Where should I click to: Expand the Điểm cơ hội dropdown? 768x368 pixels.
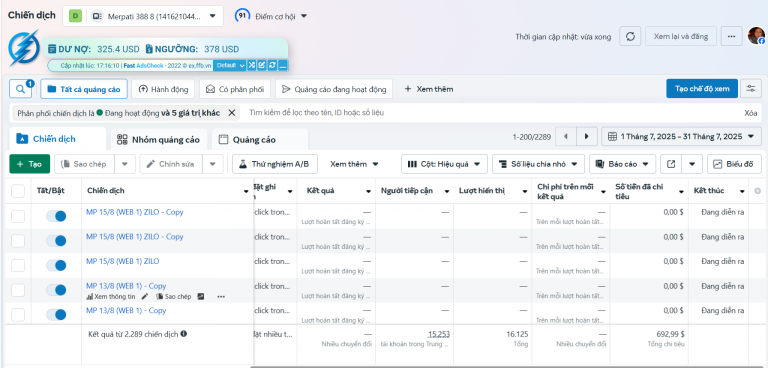click(x=281, y=16)
